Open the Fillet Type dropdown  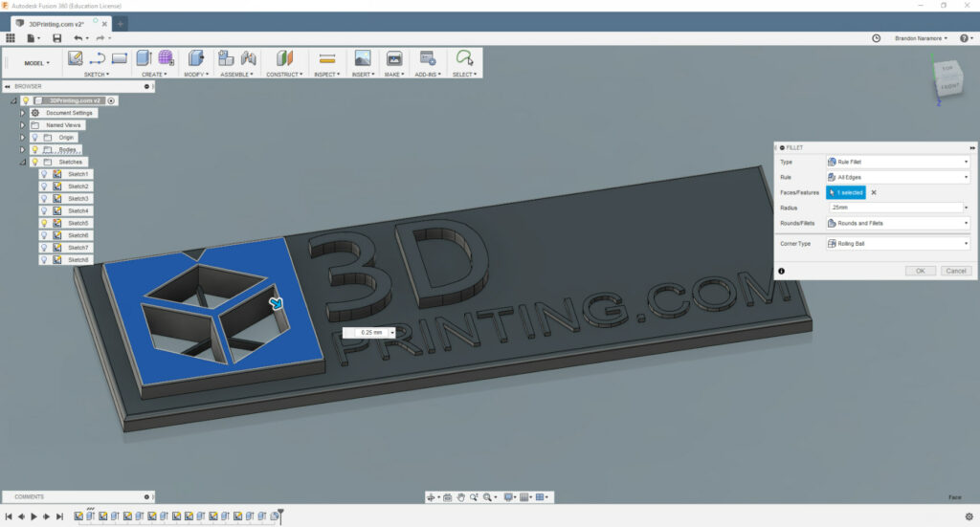pos(898,162)
